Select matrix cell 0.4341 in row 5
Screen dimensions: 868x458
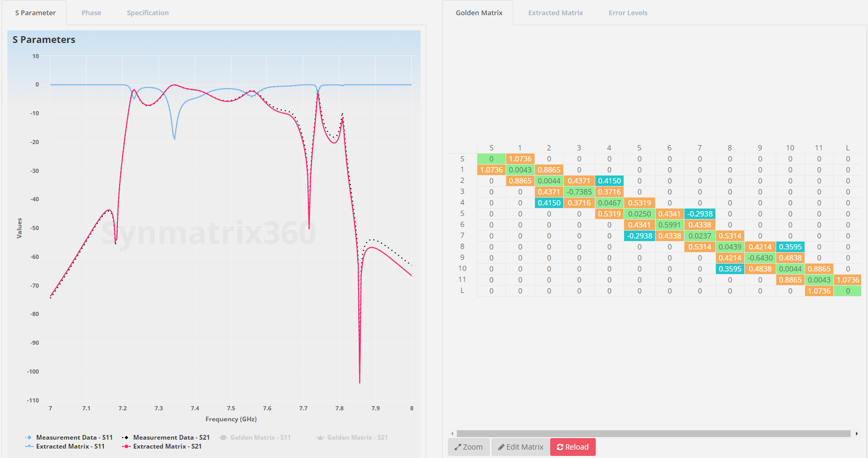[x=670, y=214]
